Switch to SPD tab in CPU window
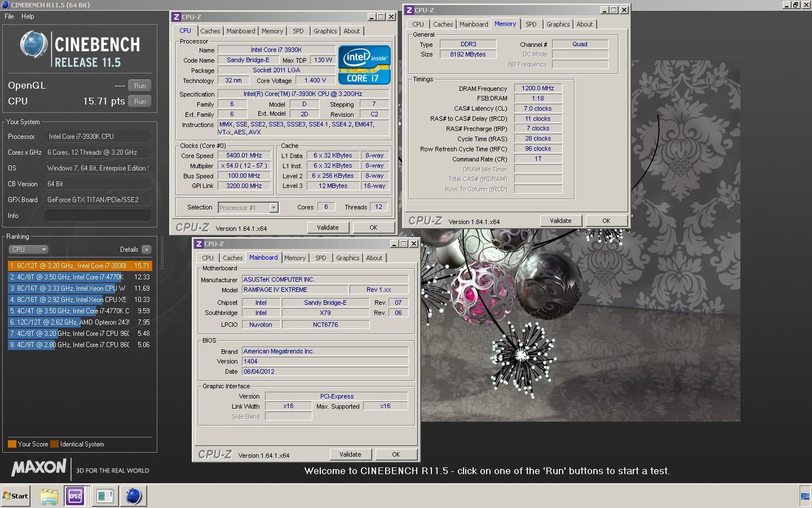Image resolution: width=812 pixels, height=508 pixels. pos(298,31)
